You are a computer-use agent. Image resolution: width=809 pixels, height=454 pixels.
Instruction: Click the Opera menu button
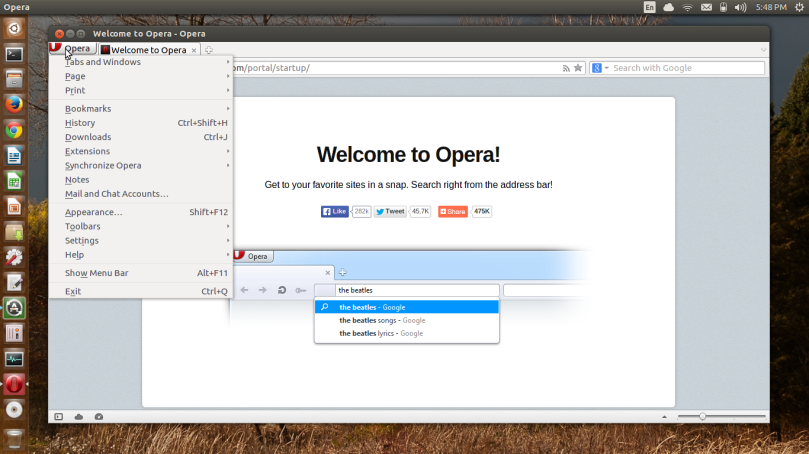pyautogui.click(x=72, y=48)
